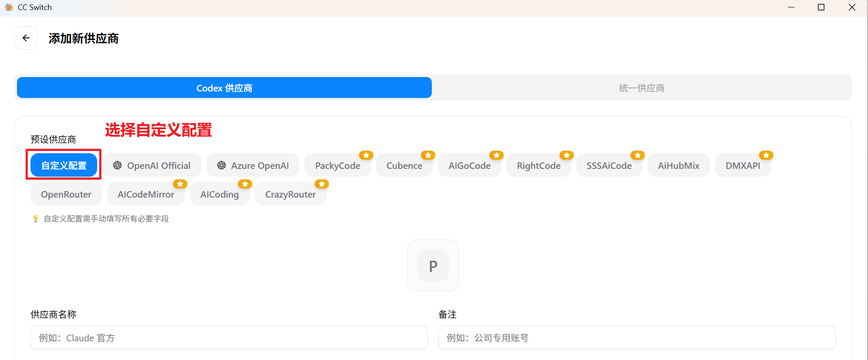Select the AICoding preset
This screenshot has width=868, height=360.
pyautogui.click(x=220, y=194)
